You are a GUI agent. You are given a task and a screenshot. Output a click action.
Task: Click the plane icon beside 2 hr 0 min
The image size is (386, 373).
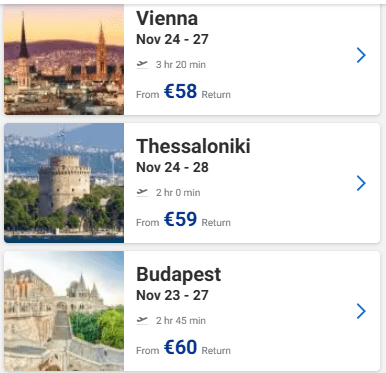coord(142,192)
